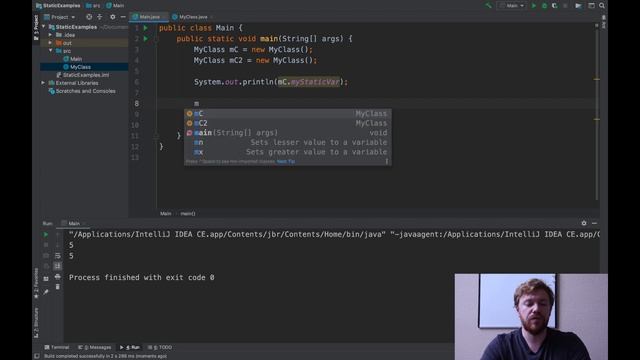Click the main() breadcrumb below editor
Viewport: 640px width, 360px height.
tap(188, 213)
